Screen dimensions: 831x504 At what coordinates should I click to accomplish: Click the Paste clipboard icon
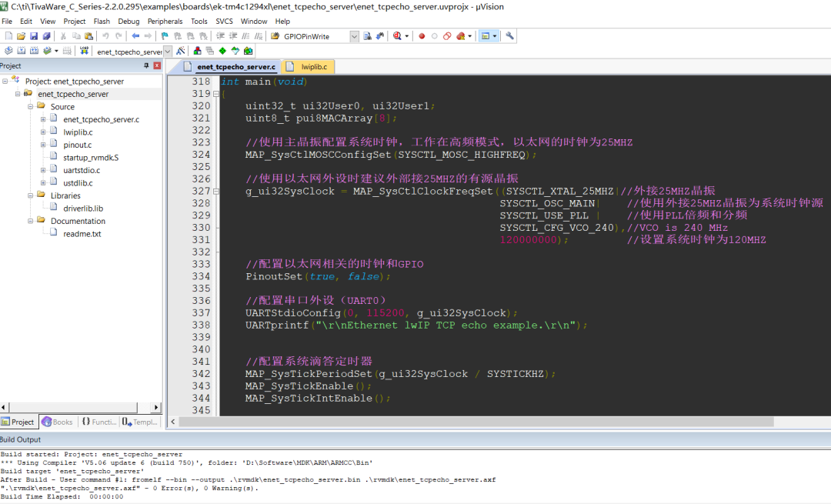click(89, 36)
